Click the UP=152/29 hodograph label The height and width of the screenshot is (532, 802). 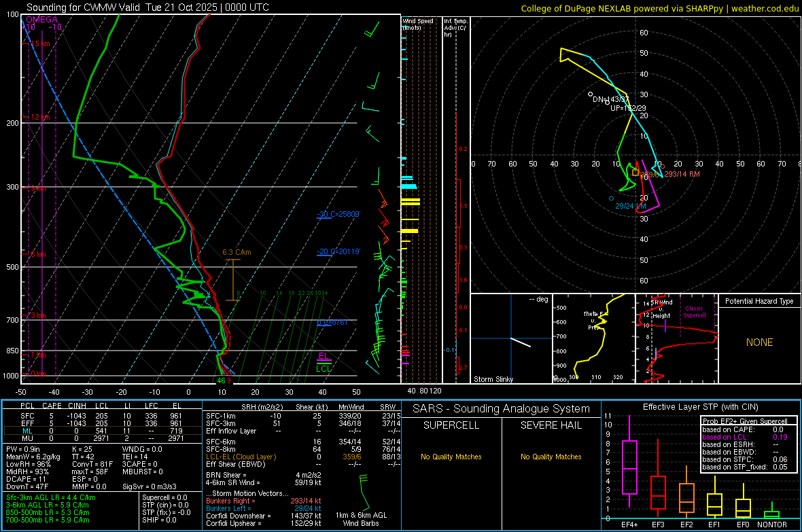[x=627, y=109]
